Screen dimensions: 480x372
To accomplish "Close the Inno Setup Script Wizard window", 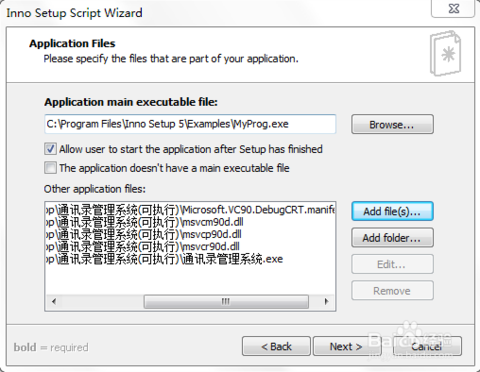I will [453, 9].
